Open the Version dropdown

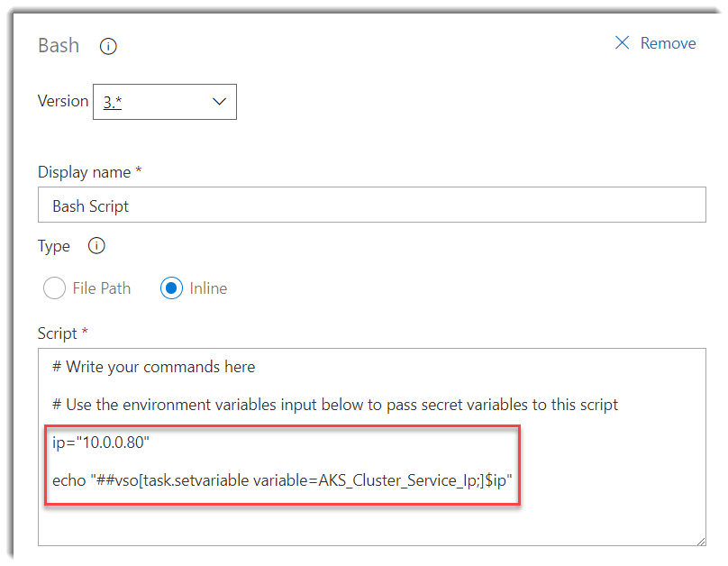point(165,101)
